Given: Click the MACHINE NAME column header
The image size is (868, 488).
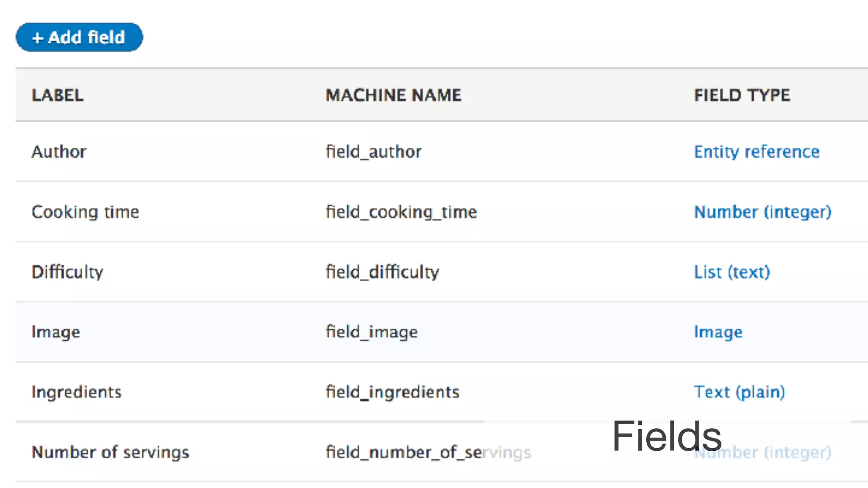Looking at the screenshot, I should pos(393,95).
